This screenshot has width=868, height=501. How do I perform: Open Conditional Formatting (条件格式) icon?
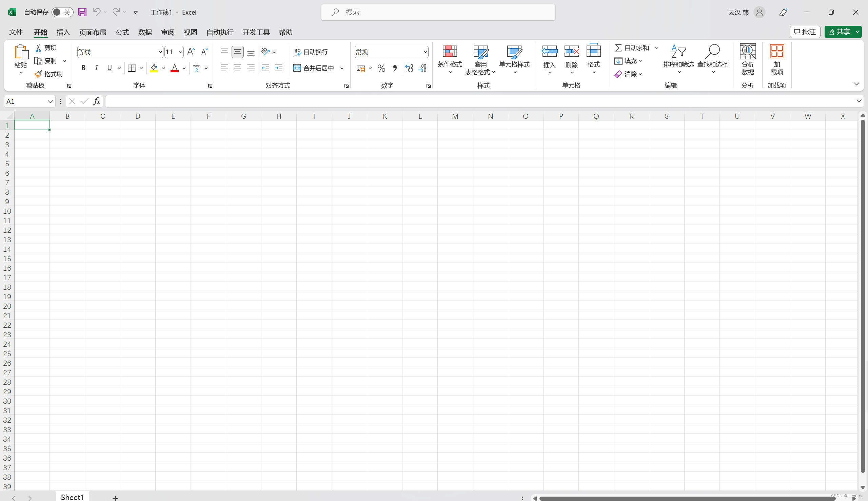450,52
